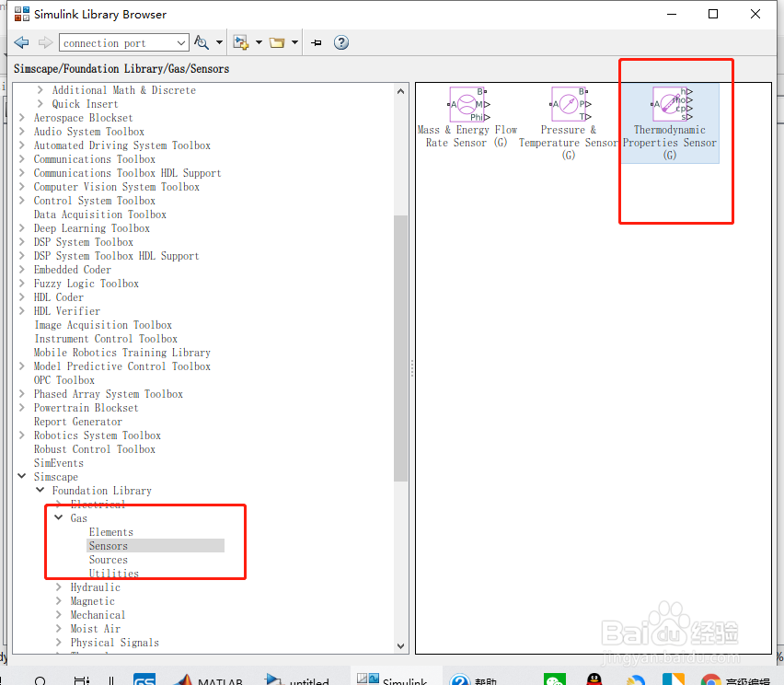The height and width of the screenshot is (685, 784).
Task: Open MATLAB from the taskbar
Action: pyautogui.click(x=210, y=679)
